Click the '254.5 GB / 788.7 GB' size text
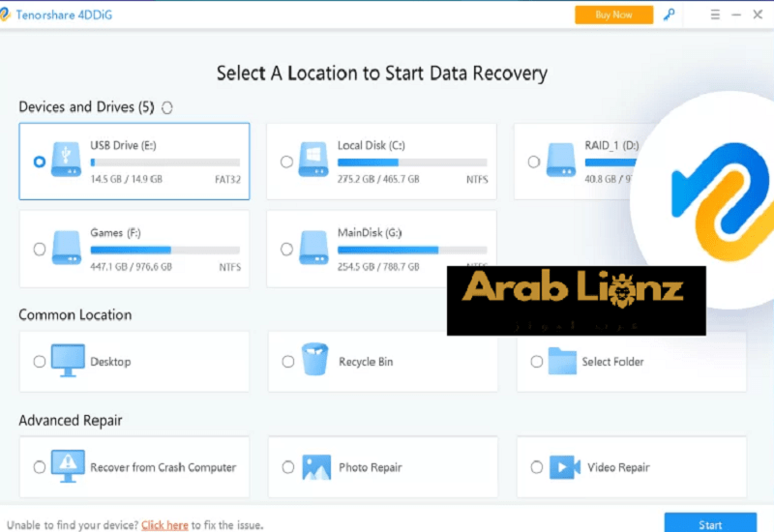The height and width of the screenshot is (532, 774). click(378, 267)
